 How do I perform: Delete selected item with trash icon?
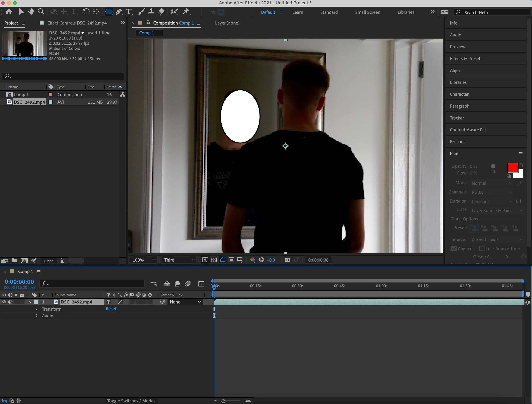(x=62, y=261)
